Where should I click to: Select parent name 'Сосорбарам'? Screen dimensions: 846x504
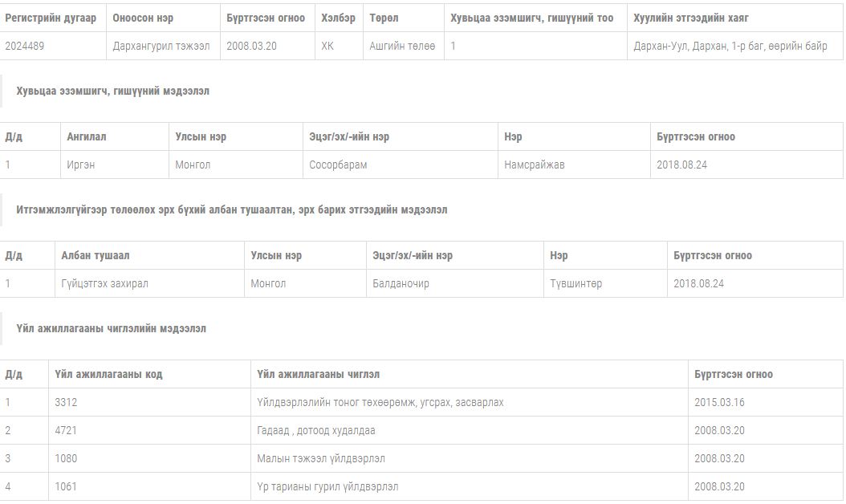tap(338, 165)
